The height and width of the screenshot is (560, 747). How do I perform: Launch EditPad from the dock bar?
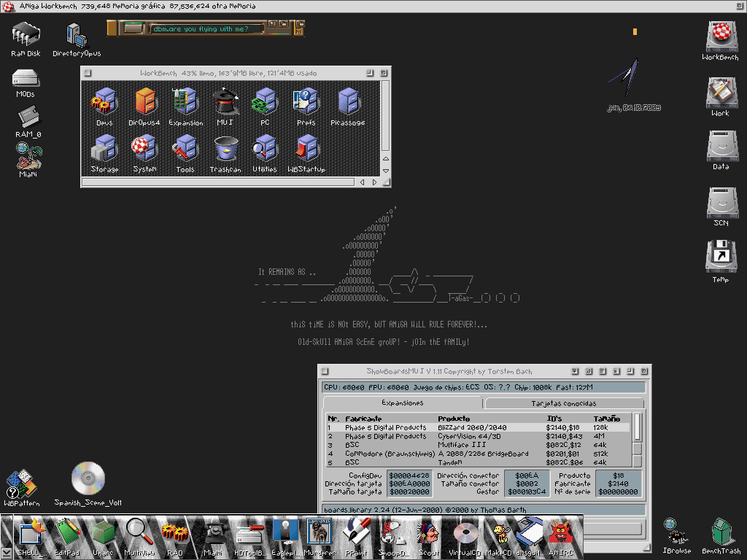point(67,537)
